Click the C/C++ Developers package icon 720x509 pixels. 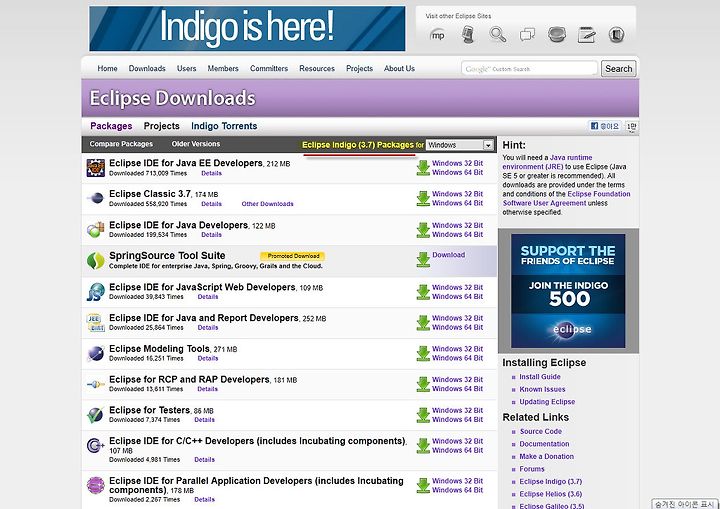(x=96, y=446)
